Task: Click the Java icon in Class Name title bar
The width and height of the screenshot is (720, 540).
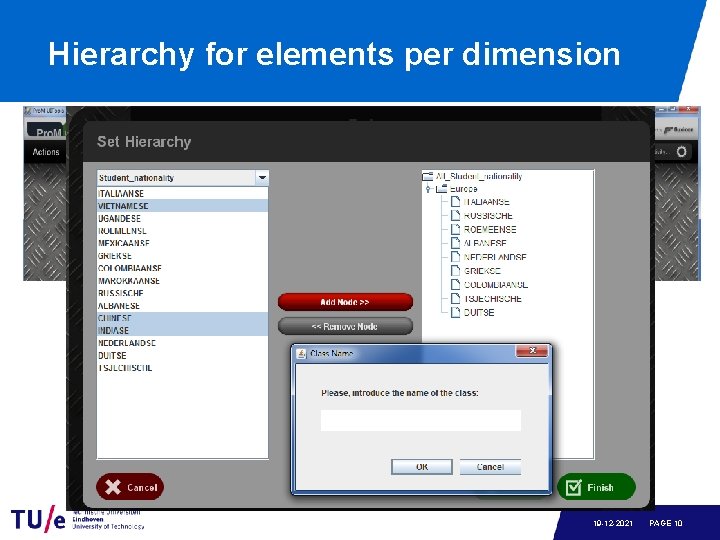Action: click(302, 354)
